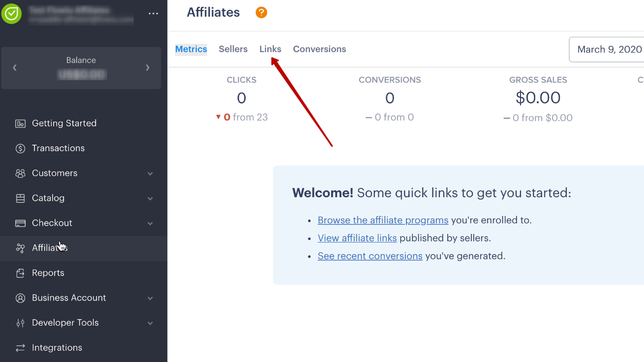
Task: Open the three-dot account menu
Action: 153,14
